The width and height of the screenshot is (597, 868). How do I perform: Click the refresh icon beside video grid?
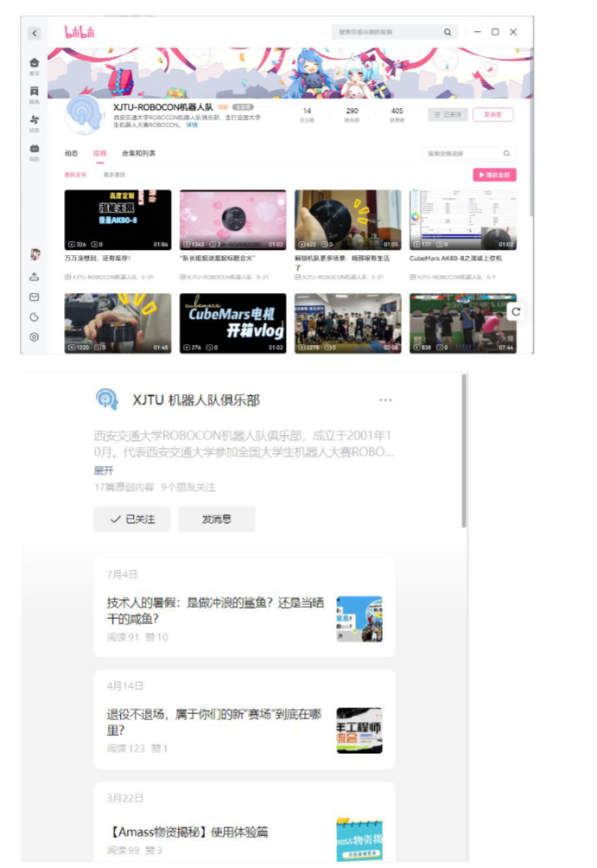[516, 311]
